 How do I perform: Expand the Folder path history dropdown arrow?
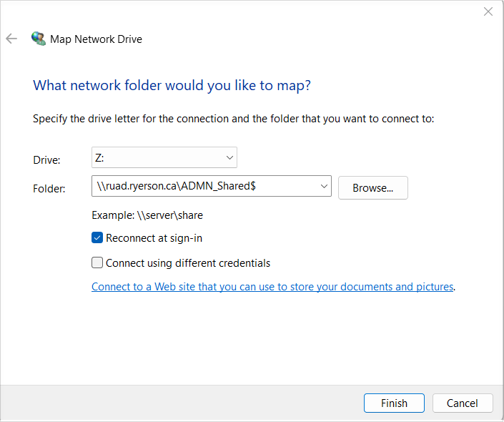point(325,186)
